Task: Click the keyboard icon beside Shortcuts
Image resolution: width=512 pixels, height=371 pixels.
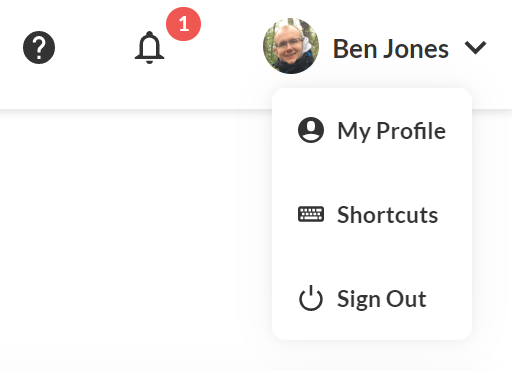Action: point(311,214)
